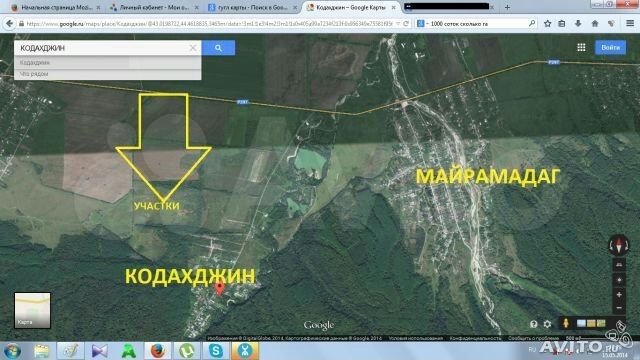
Task: Open the bookmarks list icon
Action: click(562, 24)
